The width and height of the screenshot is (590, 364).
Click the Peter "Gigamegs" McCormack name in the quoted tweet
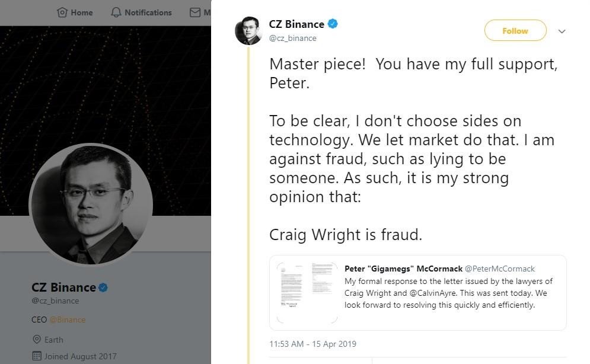pyautogui.click(x=403, y=269)
